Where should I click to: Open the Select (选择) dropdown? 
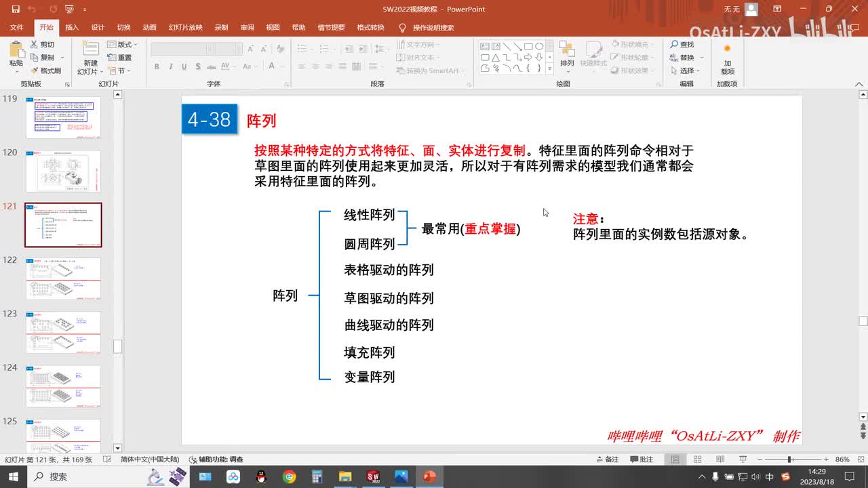(684, 70)
